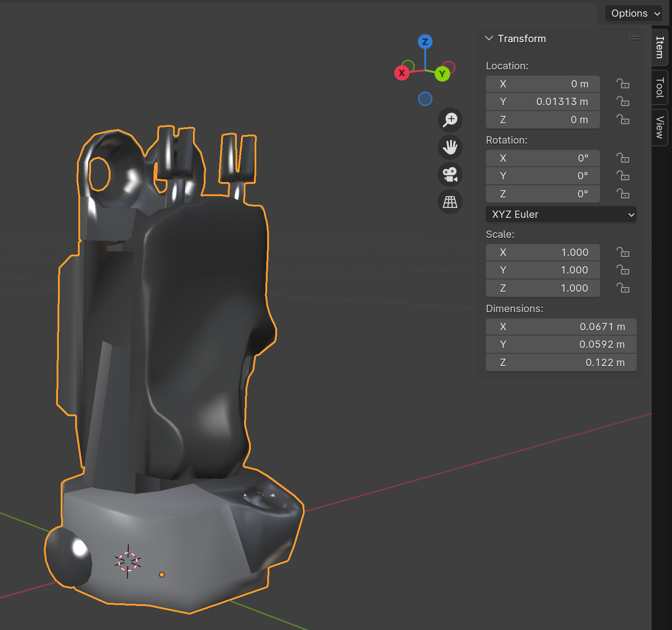Click the zoom magnifier viewport icon
Image resolution: width=672 pixels, height=630 pixels.
point(450,120)
